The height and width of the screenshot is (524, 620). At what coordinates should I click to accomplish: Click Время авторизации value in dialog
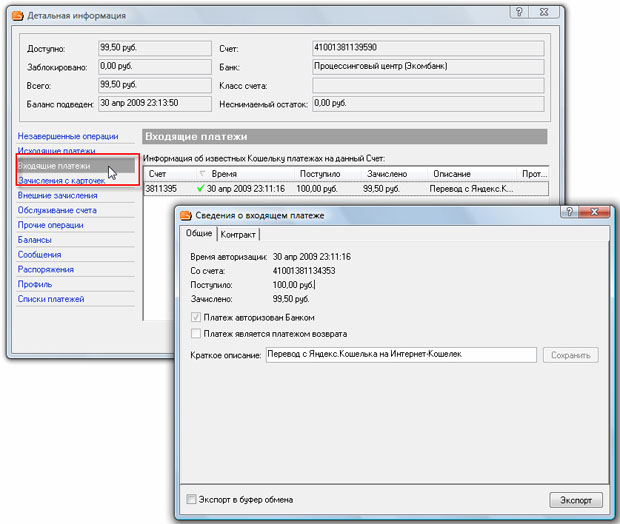click(x=312, y=257)
